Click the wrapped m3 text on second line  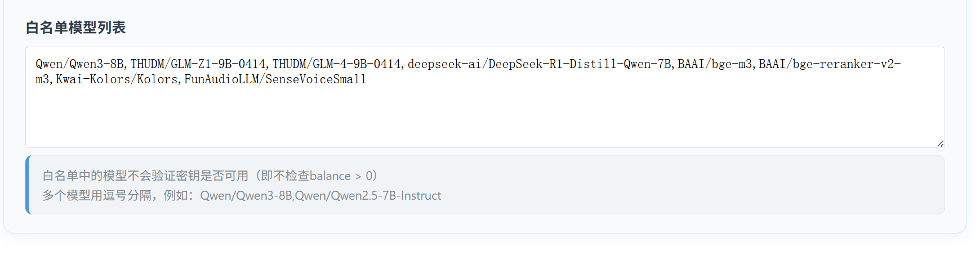pyautogui.click(x=42, y=79)
